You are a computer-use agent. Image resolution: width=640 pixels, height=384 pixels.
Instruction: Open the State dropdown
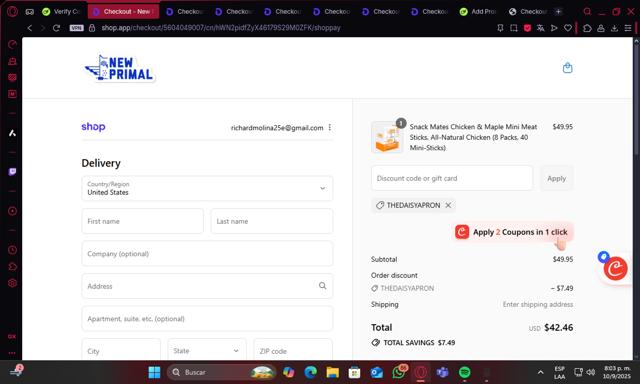coord(207,351)
